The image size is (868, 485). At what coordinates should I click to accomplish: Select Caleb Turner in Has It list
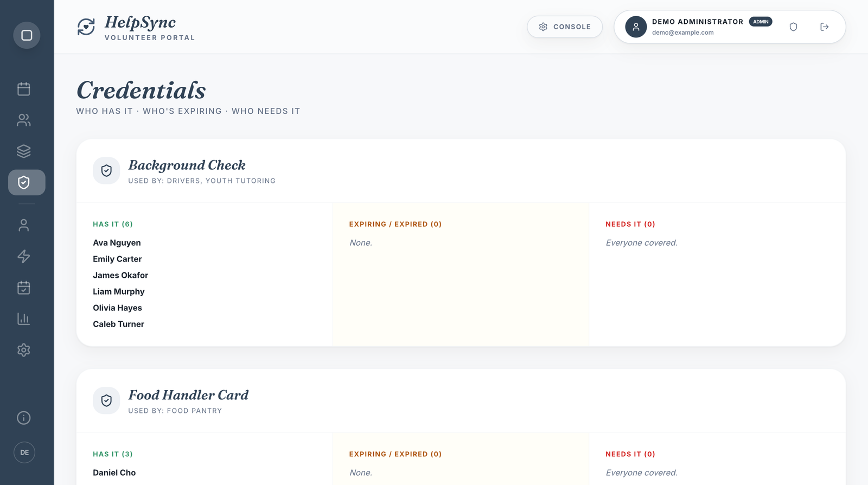point(118,324)
